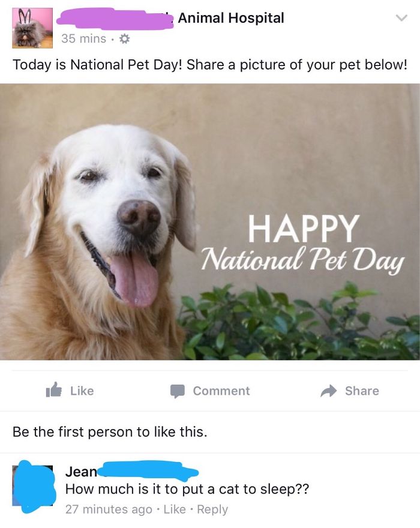Reply to Jean's comment
This screenshot has height=528, width=420.
point(210,510)
